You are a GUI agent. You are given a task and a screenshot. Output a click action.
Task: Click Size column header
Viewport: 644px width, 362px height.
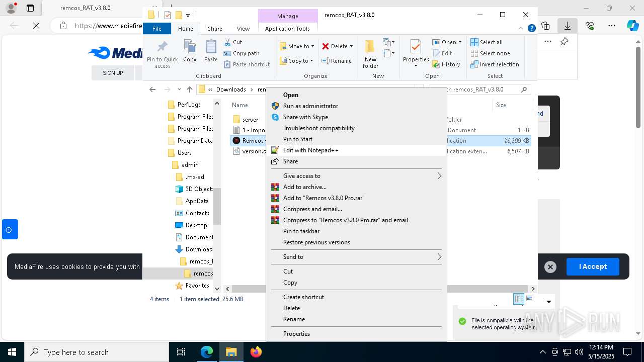tap(501, 105)
